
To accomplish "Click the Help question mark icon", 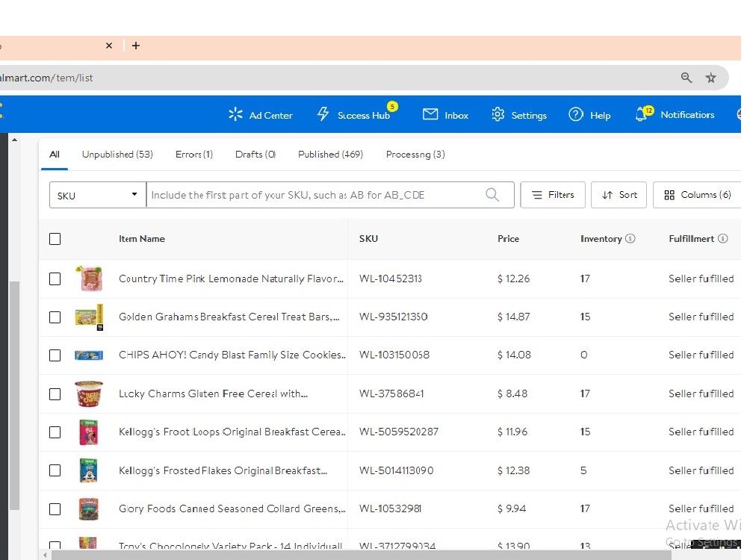I will [x=575, y=114].
